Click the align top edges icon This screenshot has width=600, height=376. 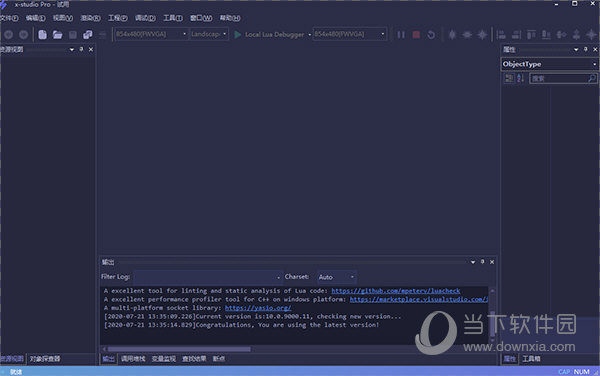point(531,35)
